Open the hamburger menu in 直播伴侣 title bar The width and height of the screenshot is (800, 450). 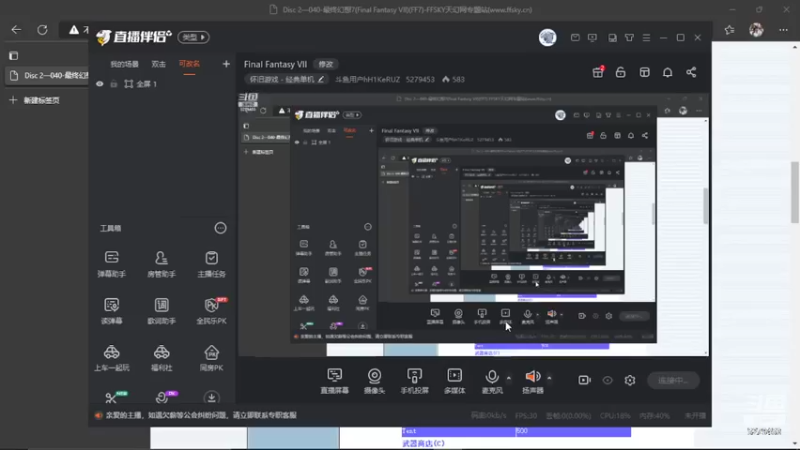pos(646,38)
